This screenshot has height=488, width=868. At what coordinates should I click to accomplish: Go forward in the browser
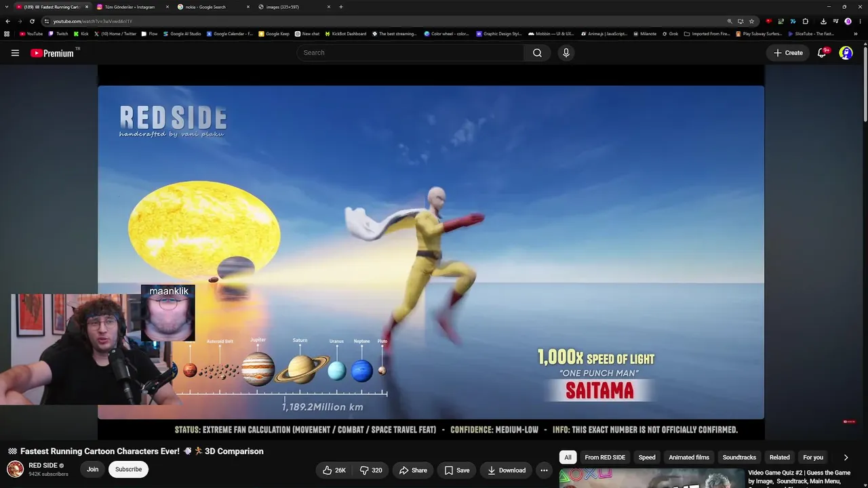tap(20, 21)
